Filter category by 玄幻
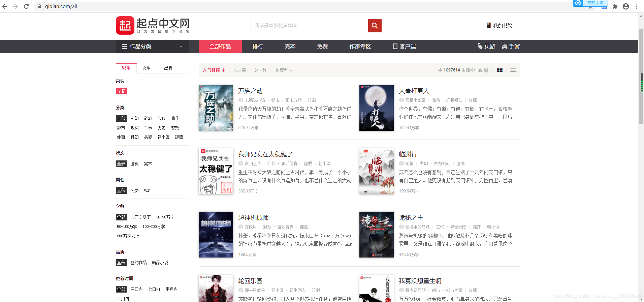Viewport: 644px width, 302px height. pyautogui.click(x=134, y=118)
